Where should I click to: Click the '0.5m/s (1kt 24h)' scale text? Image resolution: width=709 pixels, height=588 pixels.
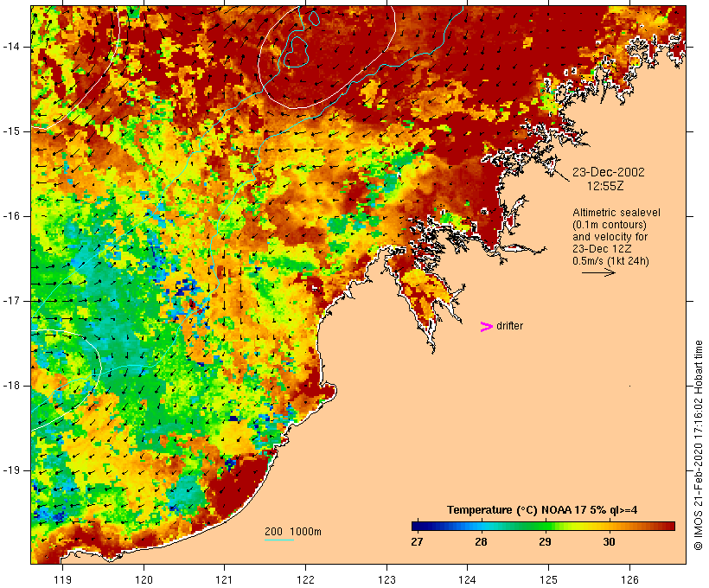click(610, 261)
